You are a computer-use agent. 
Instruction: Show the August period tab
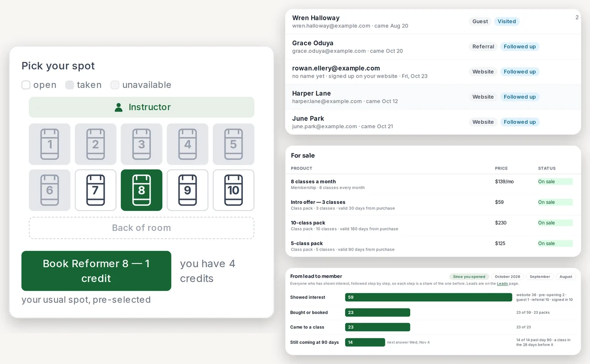coord(566,277)
